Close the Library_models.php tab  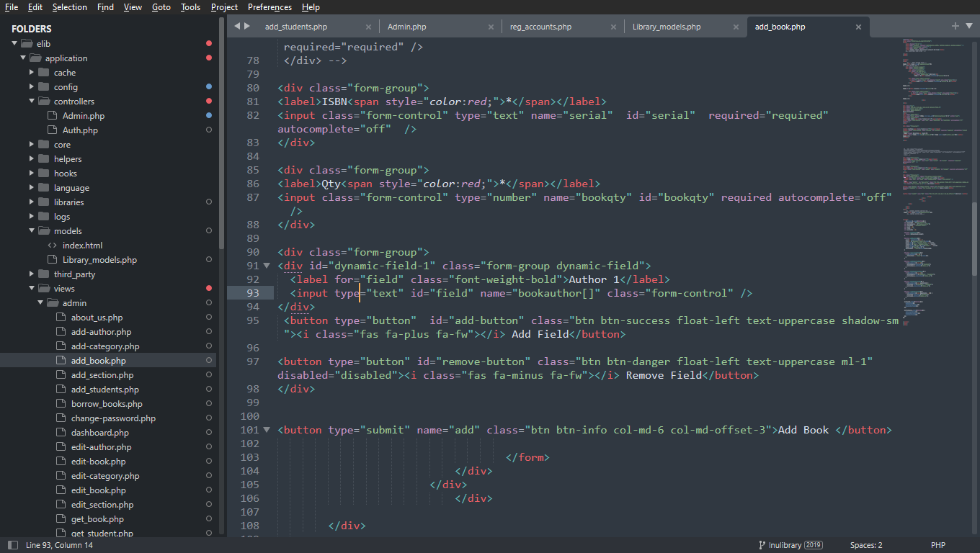(736, 27)
